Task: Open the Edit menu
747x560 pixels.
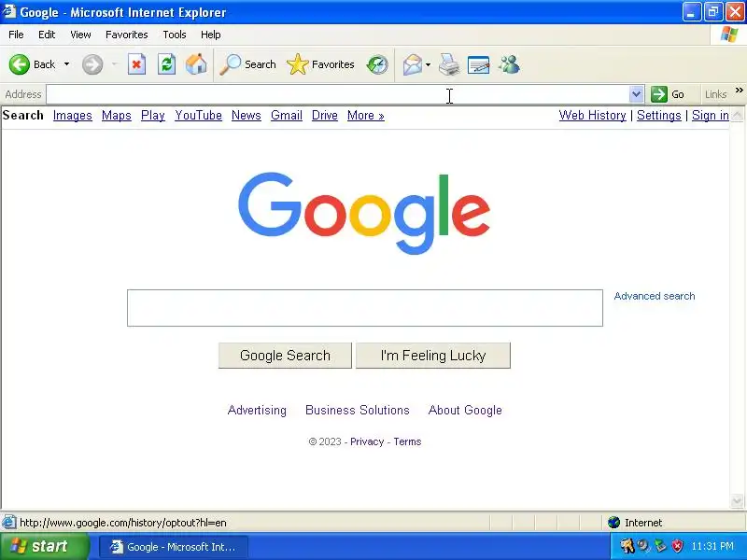Action: point(47,35)
